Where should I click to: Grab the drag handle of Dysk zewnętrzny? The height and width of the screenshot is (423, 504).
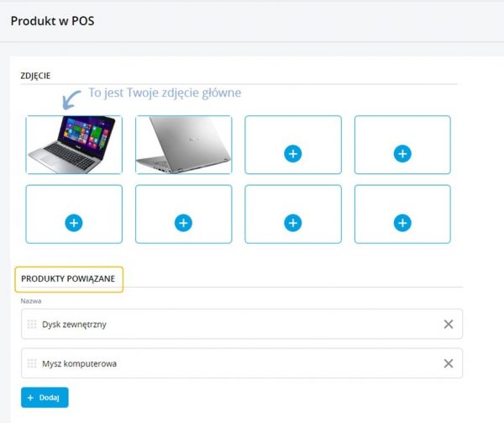click(x=32, y=325)
